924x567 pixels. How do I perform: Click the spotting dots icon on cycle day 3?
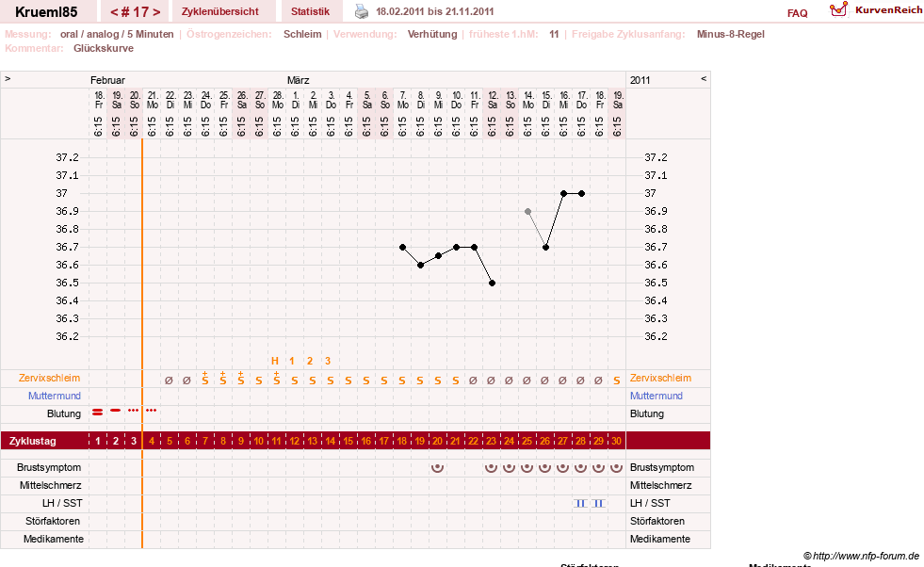[x=134, y=411]
